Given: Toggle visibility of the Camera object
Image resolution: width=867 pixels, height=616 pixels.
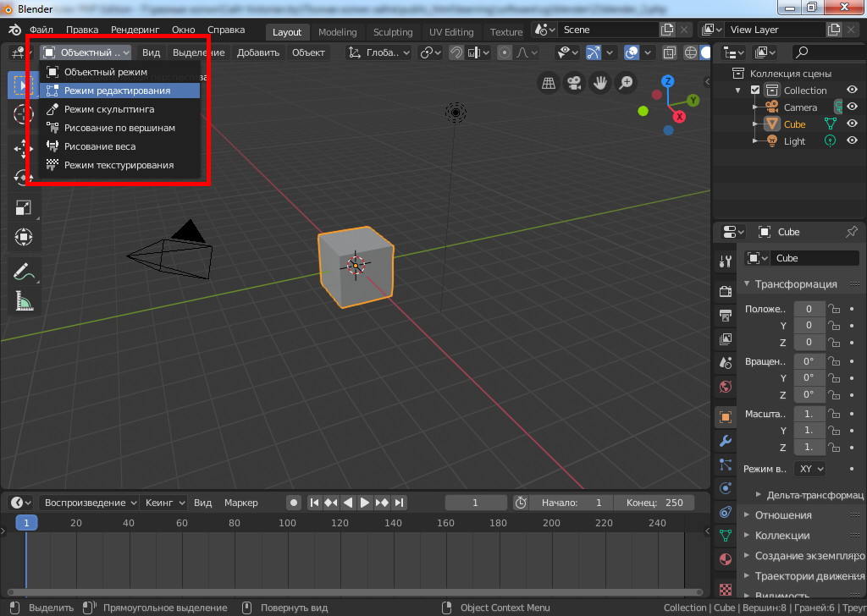Looking at the screenshot, I should point(853,107).
